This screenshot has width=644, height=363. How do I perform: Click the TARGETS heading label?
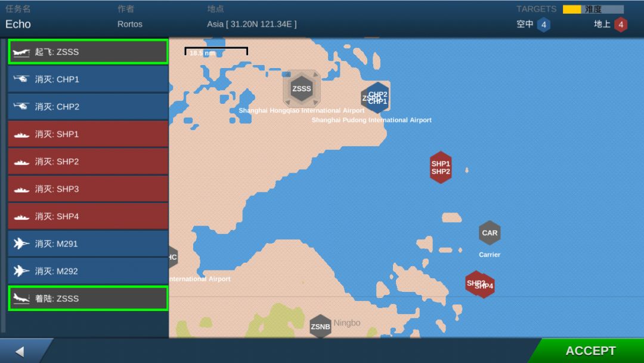point(537,9)
